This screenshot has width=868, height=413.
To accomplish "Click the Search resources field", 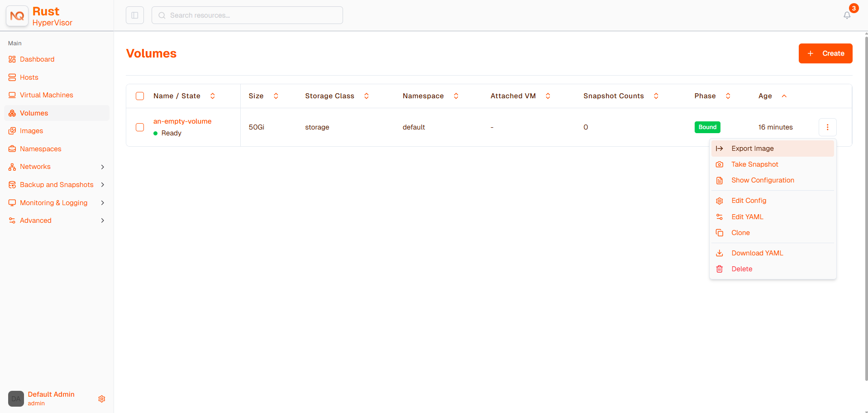I will click(x=247, y=15).
